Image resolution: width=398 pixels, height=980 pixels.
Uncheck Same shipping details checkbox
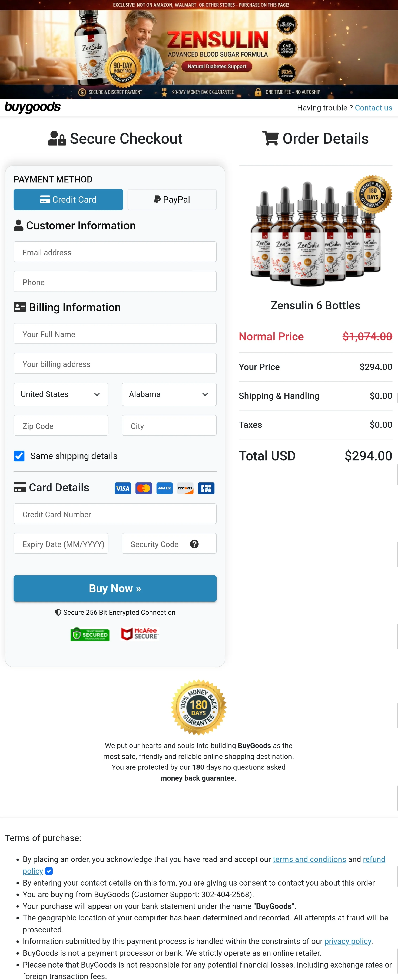[x=19, y=456]
